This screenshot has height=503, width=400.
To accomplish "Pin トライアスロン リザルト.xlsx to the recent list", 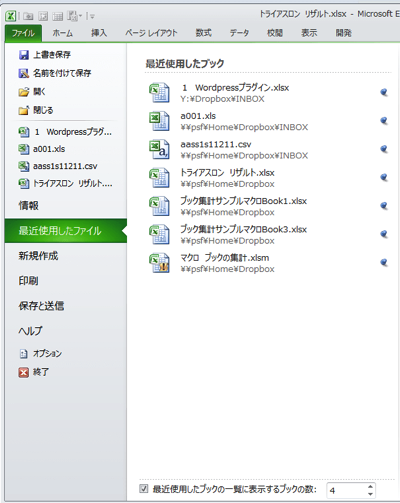I will pos(384,177).
